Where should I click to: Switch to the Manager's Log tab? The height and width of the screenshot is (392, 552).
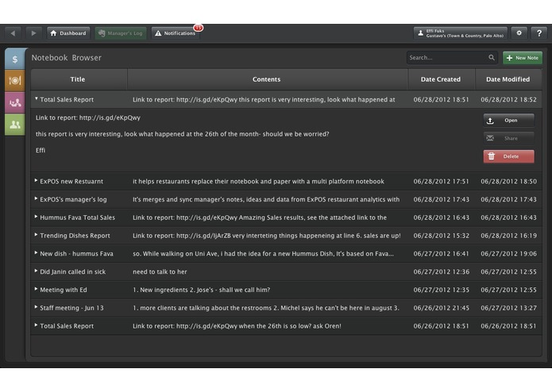tap(121, 33)
